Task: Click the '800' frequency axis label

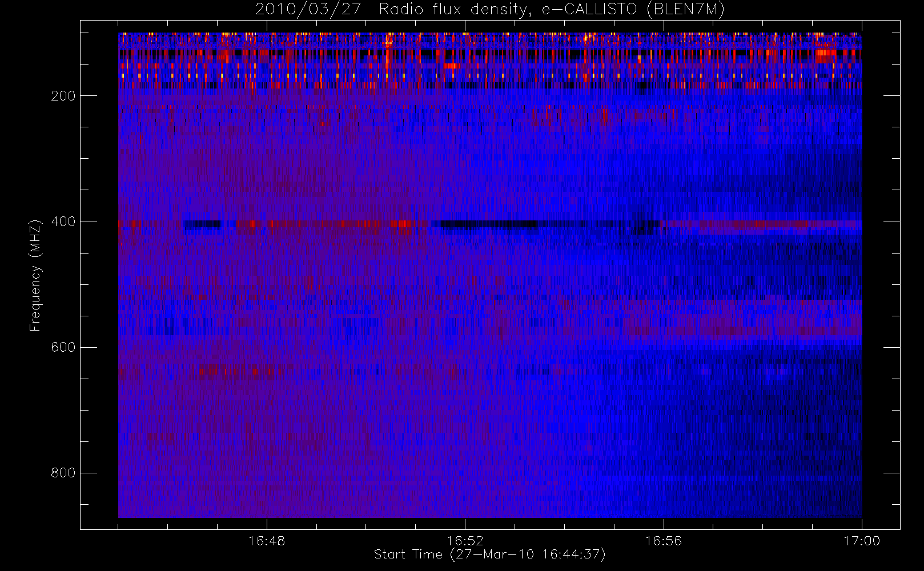Action: point(63,473)
